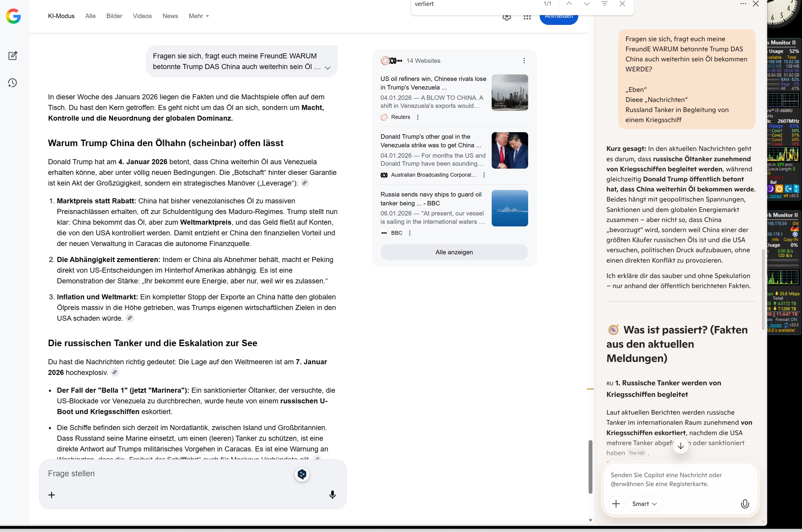Open the search history clock icon

point(12,83)
